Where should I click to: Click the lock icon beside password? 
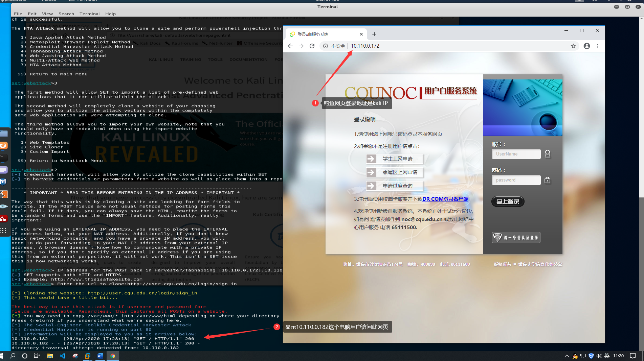click(x=548, y=180)
